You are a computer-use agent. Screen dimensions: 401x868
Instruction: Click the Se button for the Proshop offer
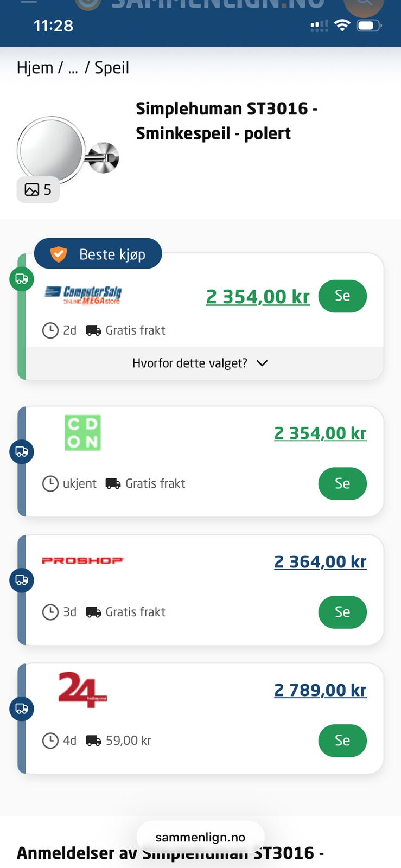tap(342, 612)
